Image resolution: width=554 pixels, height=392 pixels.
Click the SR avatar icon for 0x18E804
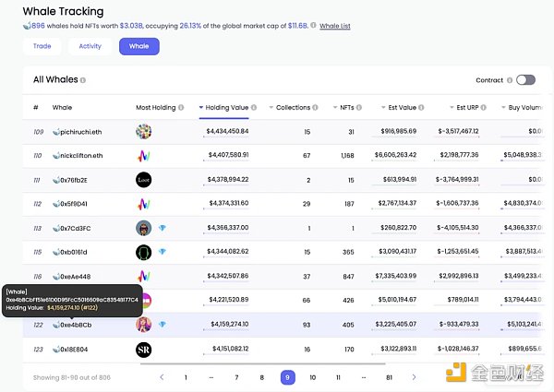pos(143,349)
